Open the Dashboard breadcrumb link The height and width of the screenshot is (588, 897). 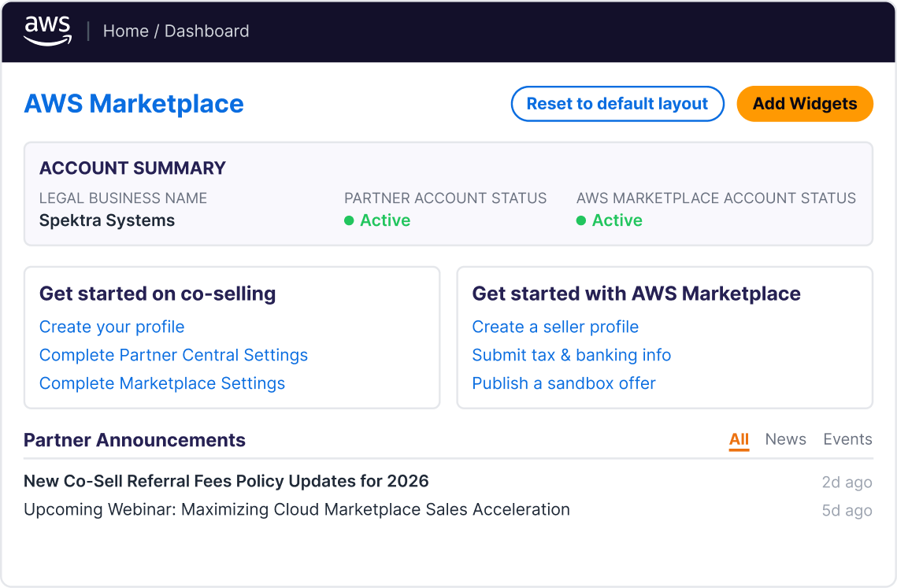coord(206,31)
